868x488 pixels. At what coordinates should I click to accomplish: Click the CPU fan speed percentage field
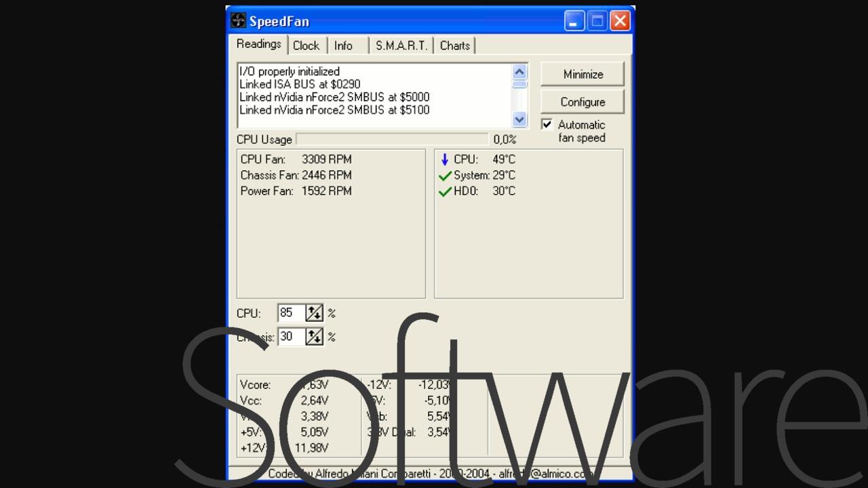pos(292,313)
